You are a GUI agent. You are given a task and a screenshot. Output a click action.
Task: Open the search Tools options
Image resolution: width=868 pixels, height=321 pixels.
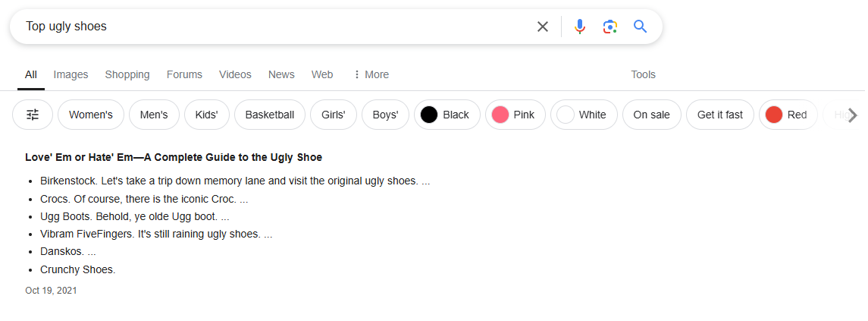tap(644, 74)
